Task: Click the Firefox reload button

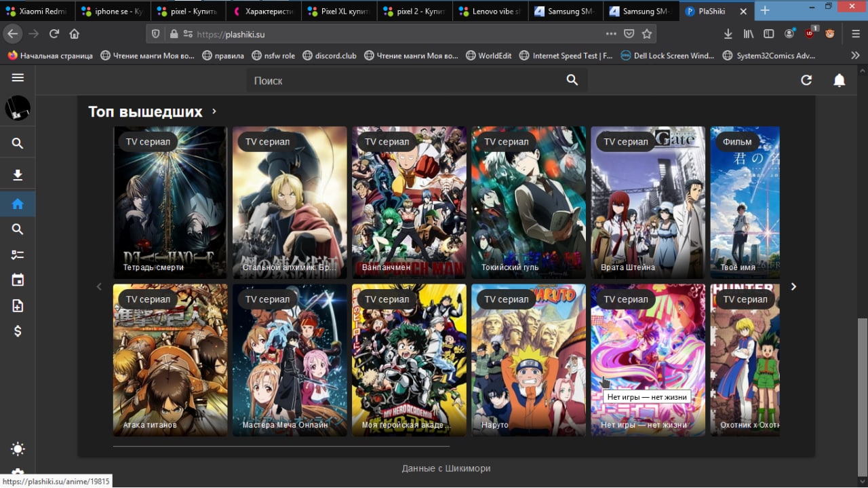Action: (x=54, y=33)
